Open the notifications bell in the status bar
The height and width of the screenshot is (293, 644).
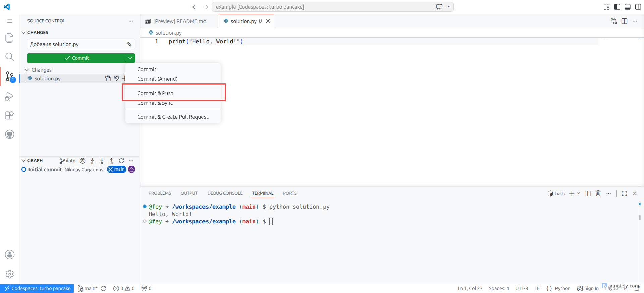(x=637, y=288)
